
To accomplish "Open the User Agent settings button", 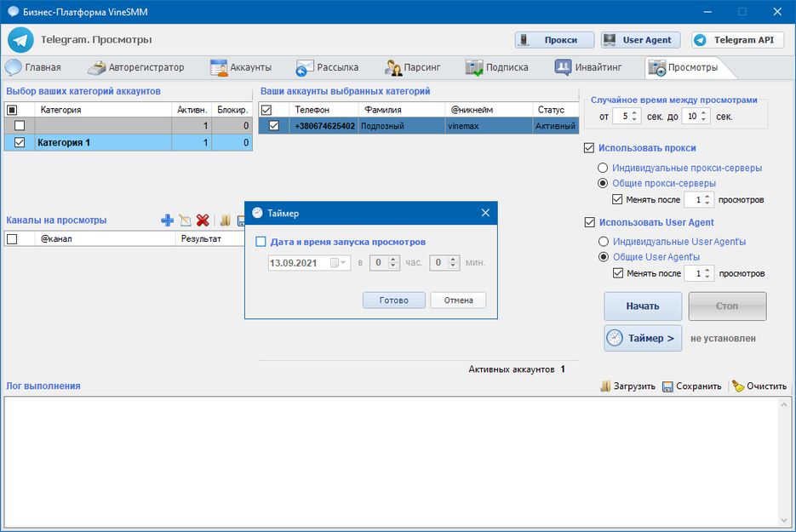I will point(641,40).
